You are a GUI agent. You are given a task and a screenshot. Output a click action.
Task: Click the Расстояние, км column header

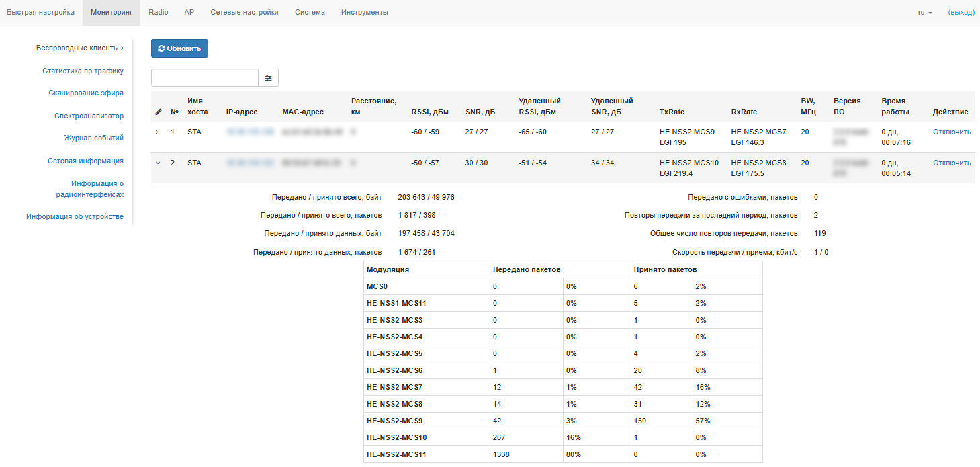coord(373,106)
